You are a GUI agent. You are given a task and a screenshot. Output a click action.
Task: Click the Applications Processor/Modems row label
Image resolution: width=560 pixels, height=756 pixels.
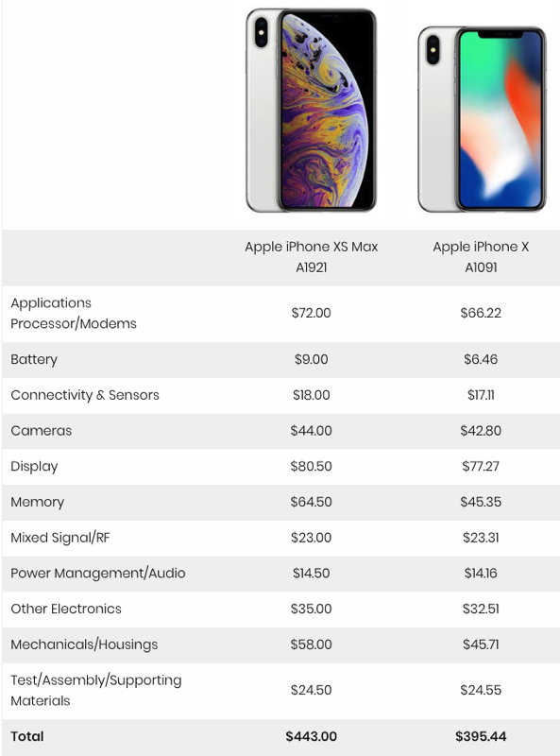coord(74,314)
